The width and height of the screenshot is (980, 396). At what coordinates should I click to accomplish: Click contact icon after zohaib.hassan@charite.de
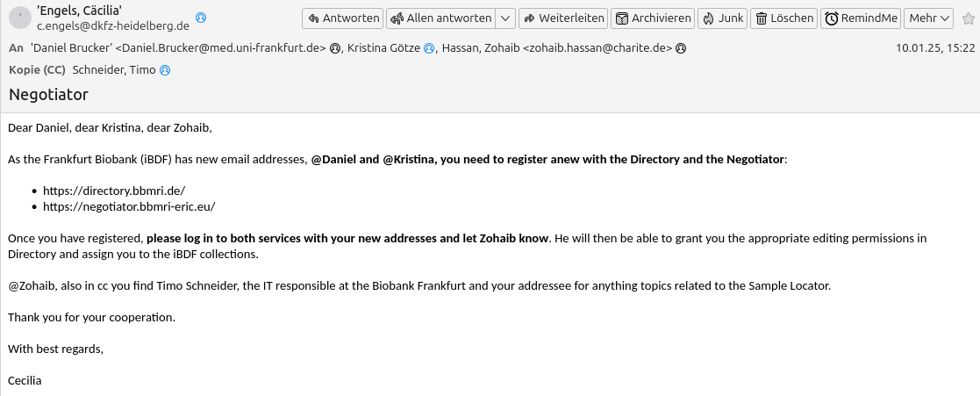[x=681, y=48]
